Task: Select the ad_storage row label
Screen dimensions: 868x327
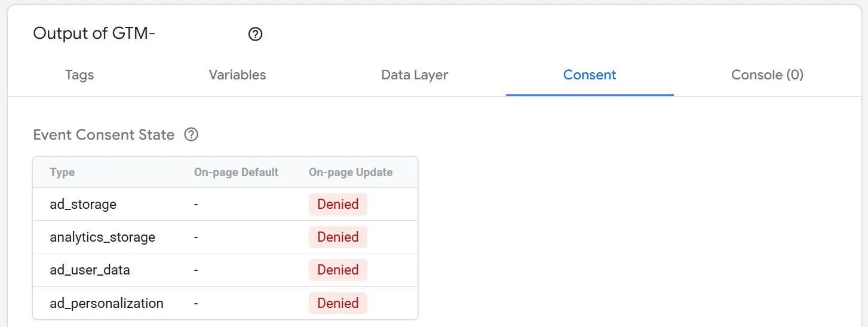Action: [83, 204]
